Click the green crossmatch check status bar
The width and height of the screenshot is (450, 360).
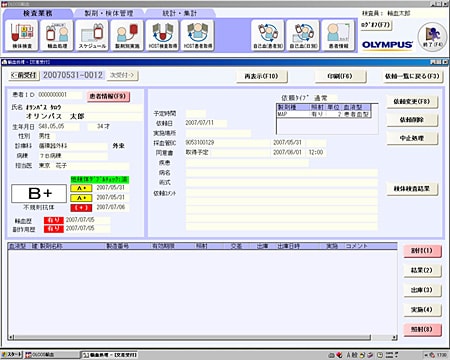click(99, 180)
